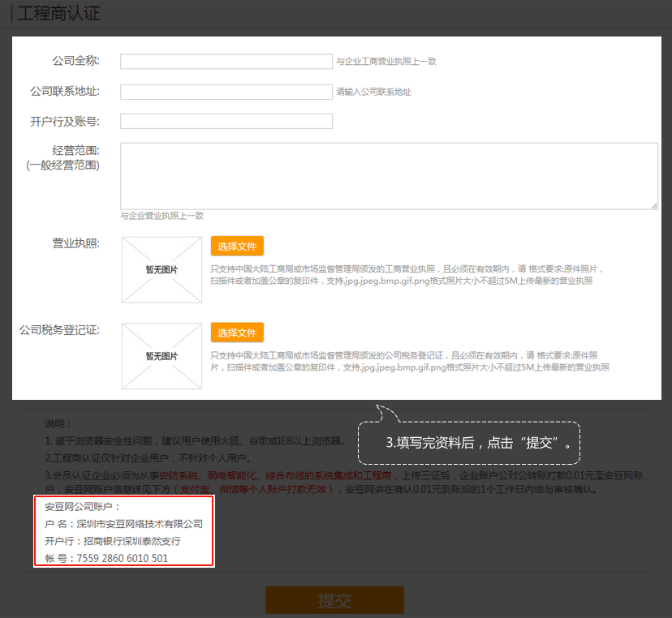
Task: Grab the 经营范围 textarea resize handle
Action: tap(653, 206)
